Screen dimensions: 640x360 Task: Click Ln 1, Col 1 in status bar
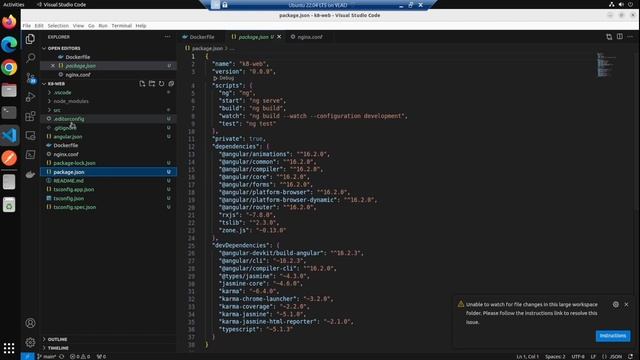527,356
